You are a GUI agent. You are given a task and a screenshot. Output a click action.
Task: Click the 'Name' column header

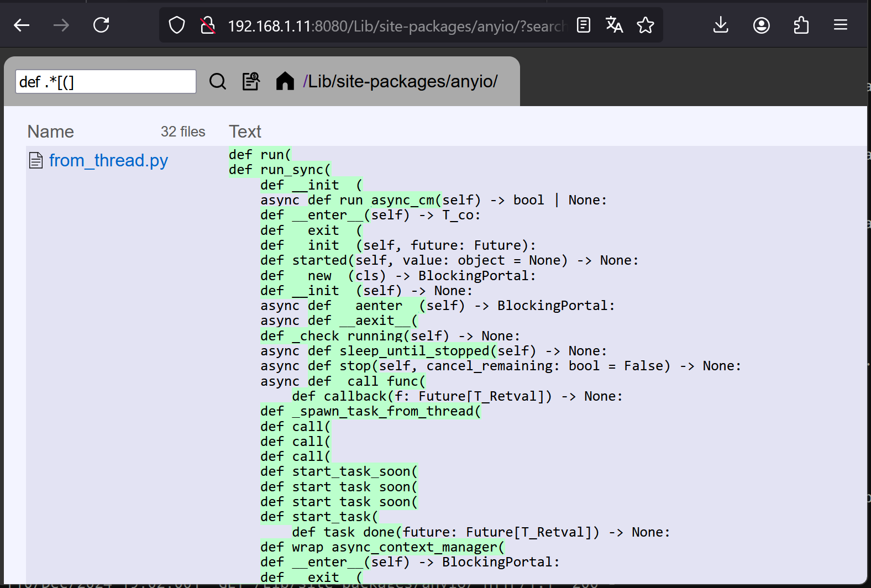51,132
